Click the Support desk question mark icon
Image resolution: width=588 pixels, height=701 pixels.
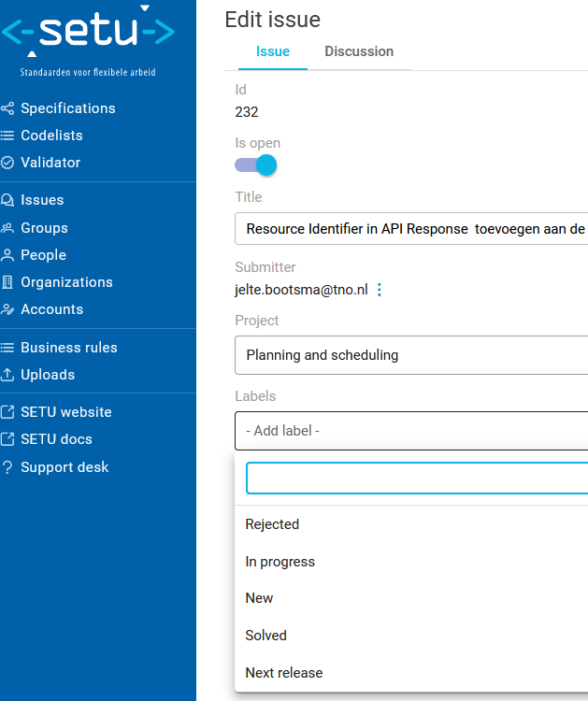coord(7,467)
